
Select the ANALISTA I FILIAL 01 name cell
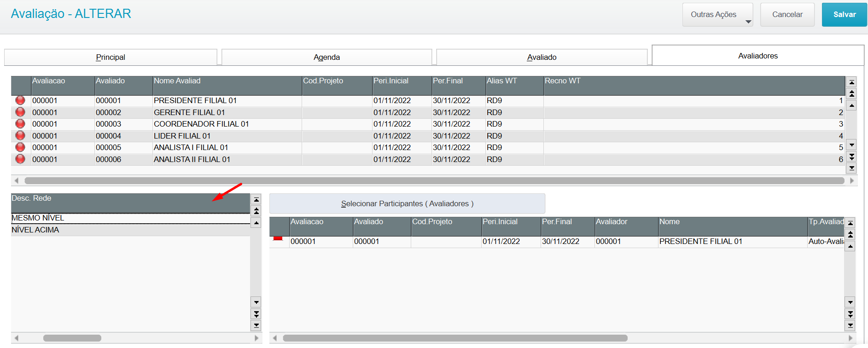pyautogui.click(x=227, y=147)
